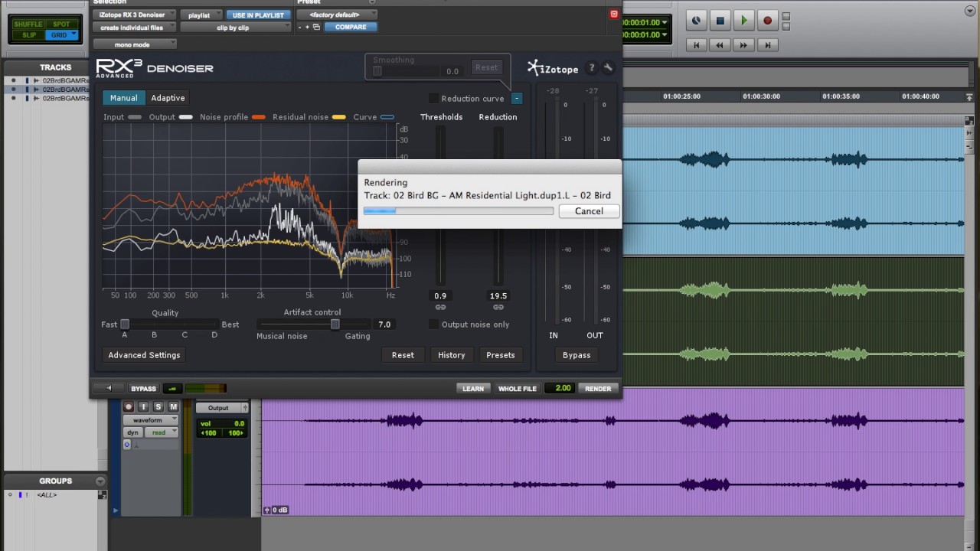Select SHUFFLE edit mode
The image size is (980, 551).
(28, 24)
